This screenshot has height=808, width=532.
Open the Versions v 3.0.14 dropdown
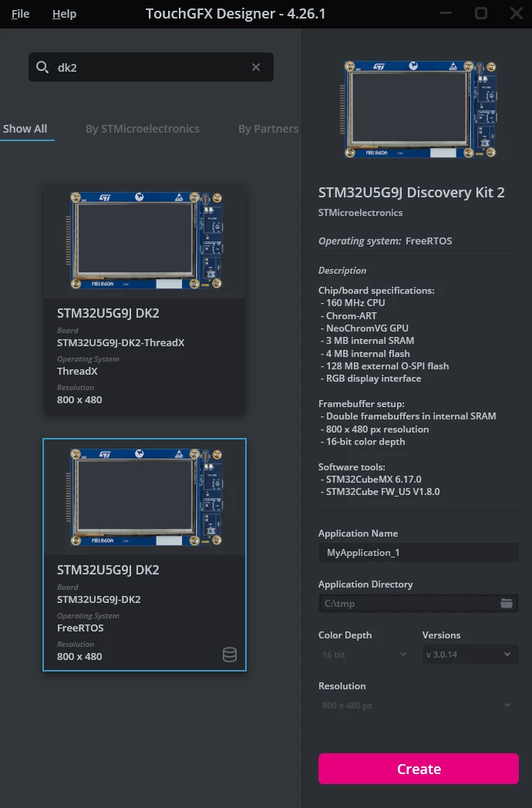click(470, 655)
